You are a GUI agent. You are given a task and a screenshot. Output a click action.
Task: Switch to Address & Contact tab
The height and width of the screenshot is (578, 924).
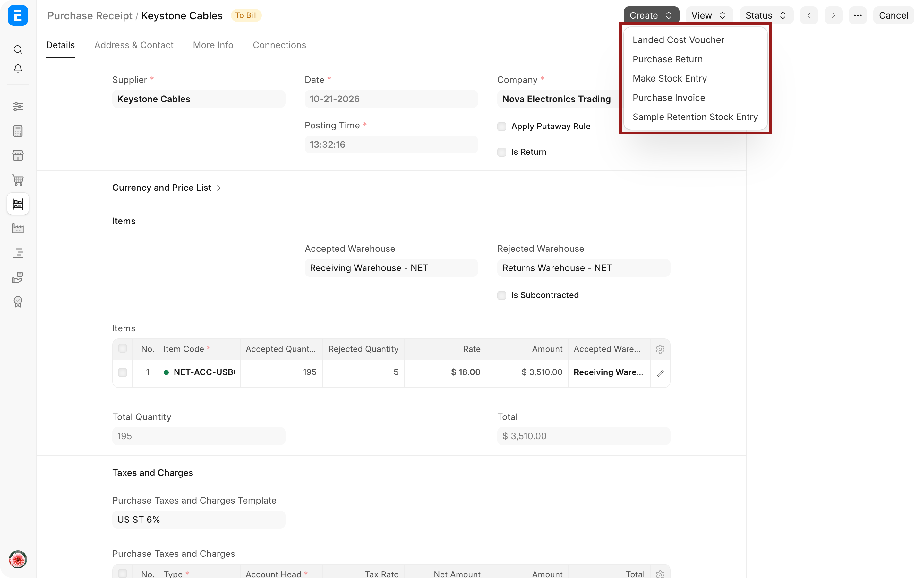pyautogui.click(x=134, y=45)
